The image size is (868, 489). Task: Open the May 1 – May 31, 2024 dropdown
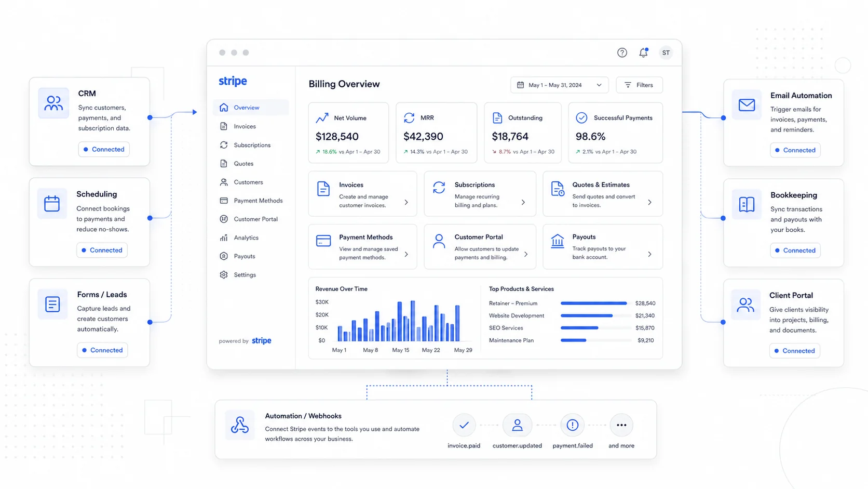[x=559, y=85]
